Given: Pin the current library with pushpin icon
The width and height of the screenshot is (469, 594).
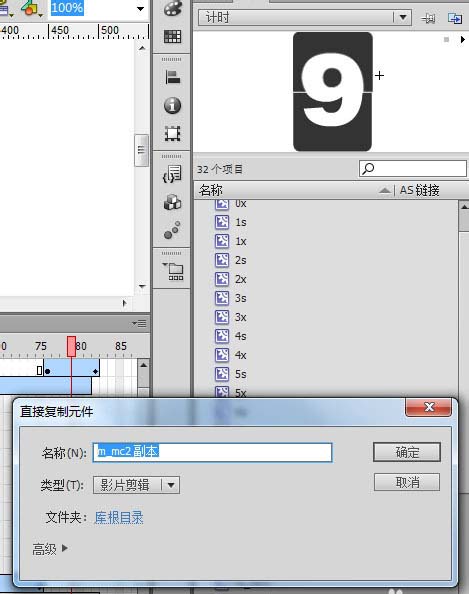Looking at the screenshot, I should click(x=429, y=18).
